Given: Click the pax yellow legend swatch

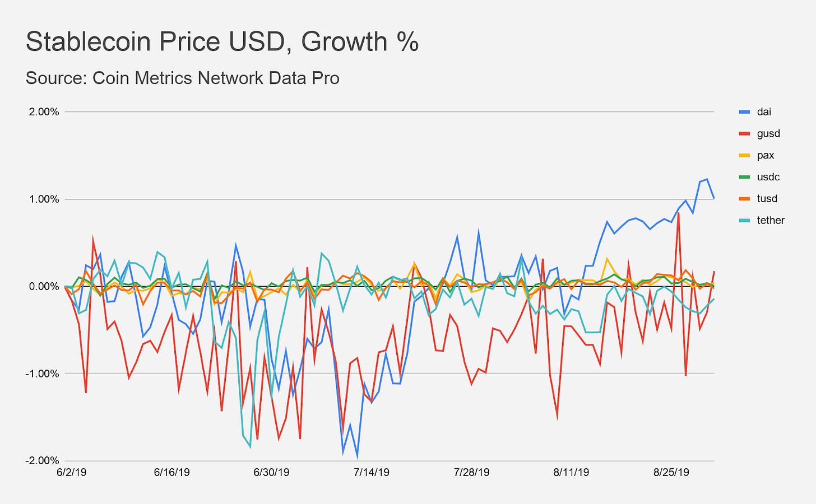Looking at the screenshot, I should click(745, 155).
